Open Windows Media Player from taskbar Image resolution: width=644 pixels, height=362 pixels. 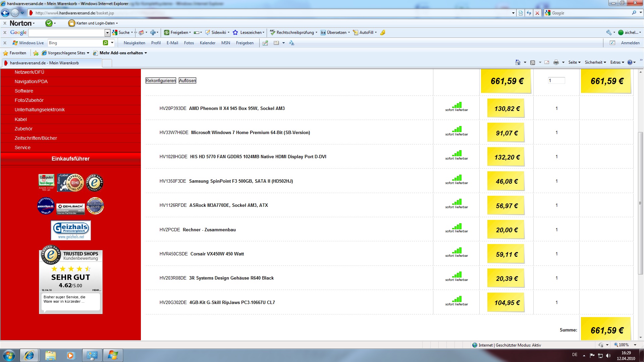[70, 355]
